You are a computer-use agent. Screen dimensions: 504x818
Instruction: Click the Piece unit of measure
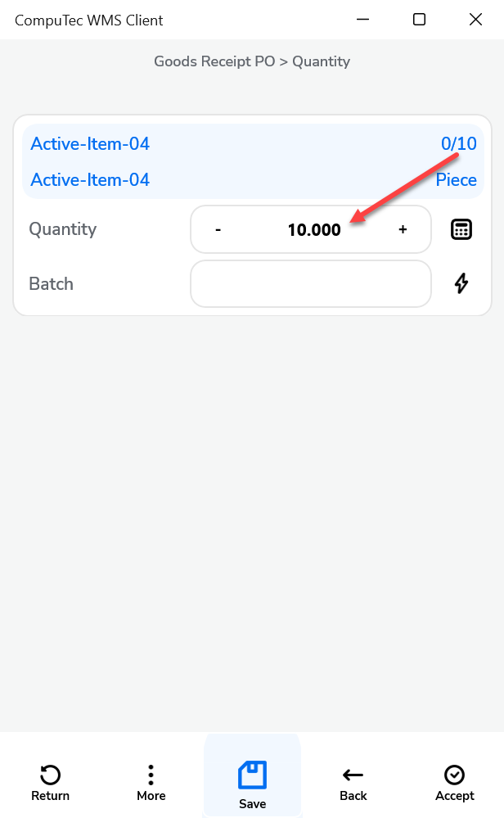pos(456,180)
